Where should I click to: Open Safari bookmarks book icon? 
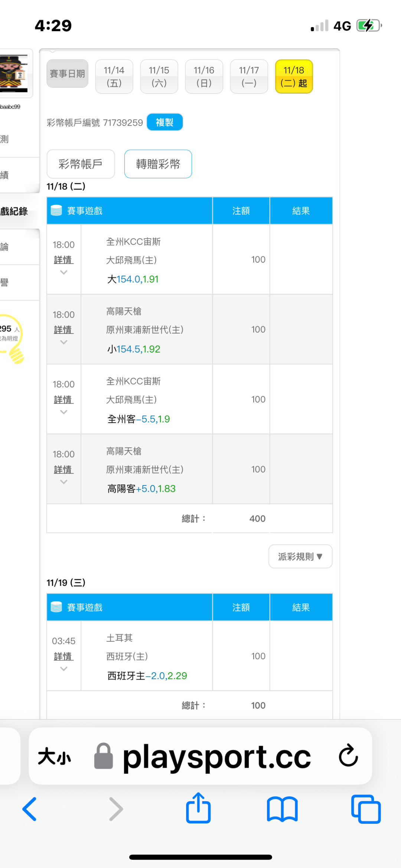click(282, 809)
